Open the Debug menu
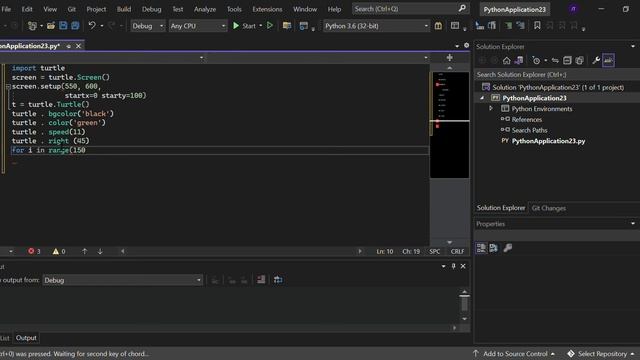This screenshot has width=640, height=360. (x=151, y=9)
